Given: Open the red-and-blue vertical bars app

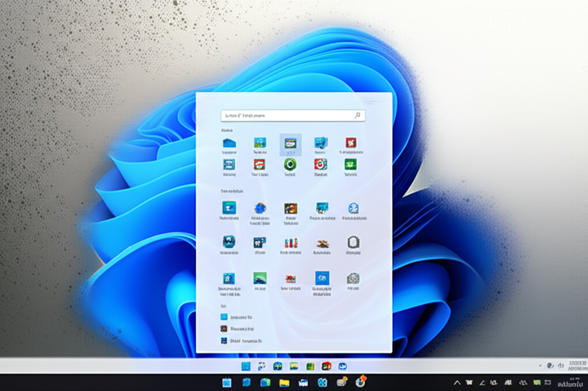Looking at the screenshot, I should coord(291,242).
